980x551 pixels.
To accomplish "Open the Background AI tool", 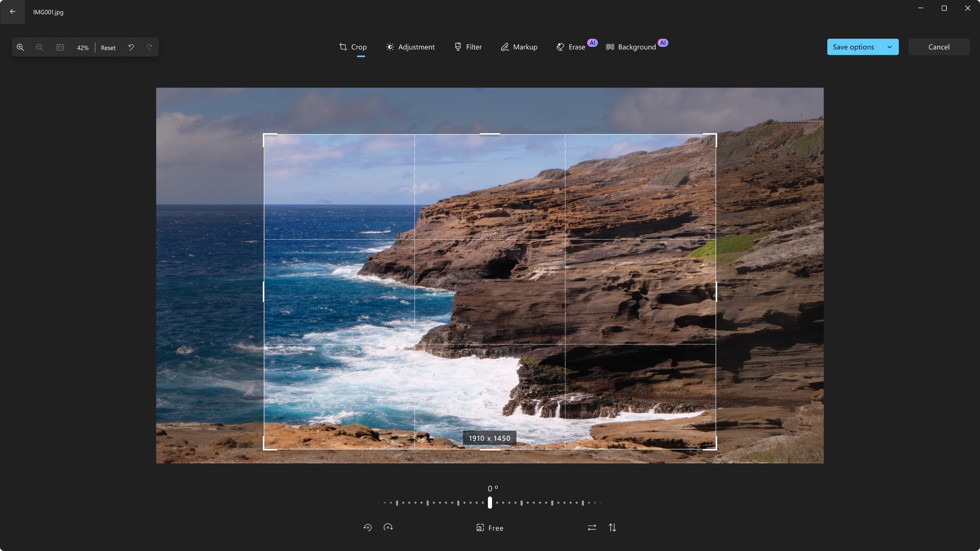I will coord(636,47).
